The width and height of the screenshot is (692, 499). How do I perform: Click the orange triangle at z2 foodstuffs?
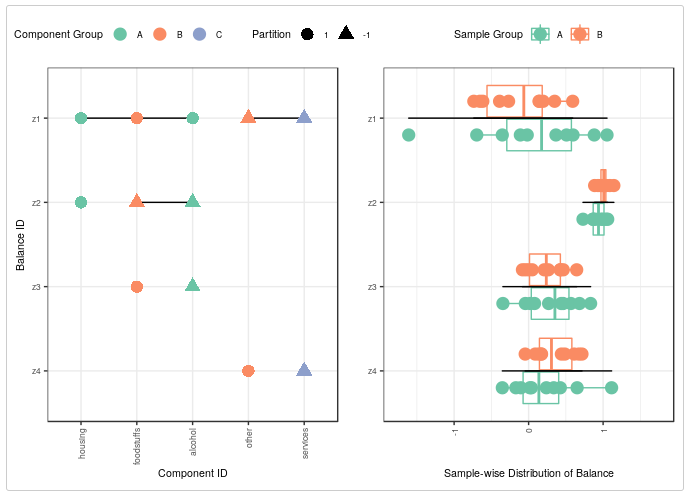(x=137, y=202)
